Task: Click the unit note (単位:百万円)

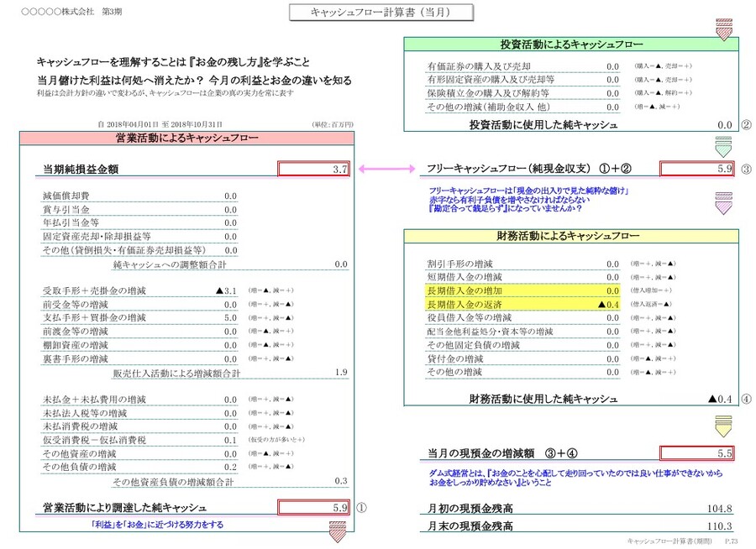Action: 333,124
